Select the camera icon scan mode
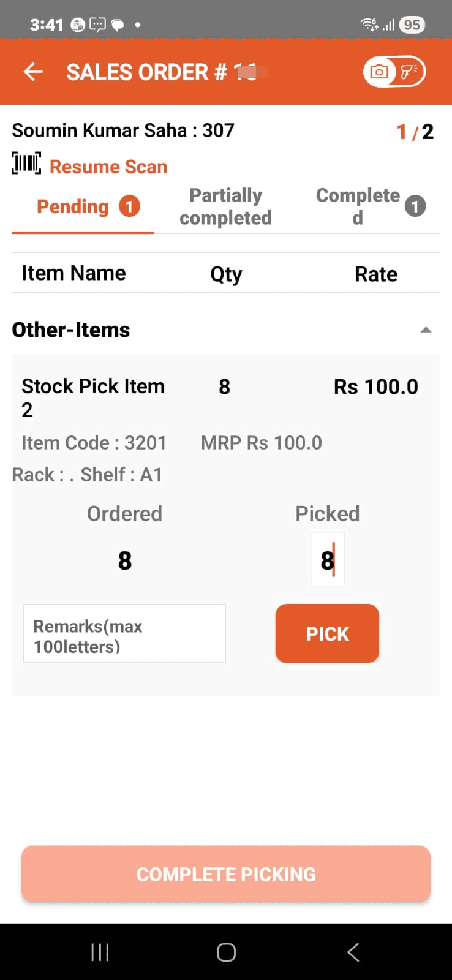Image resolution: width=452 pixels, height=980 pixels. point(380,72)
